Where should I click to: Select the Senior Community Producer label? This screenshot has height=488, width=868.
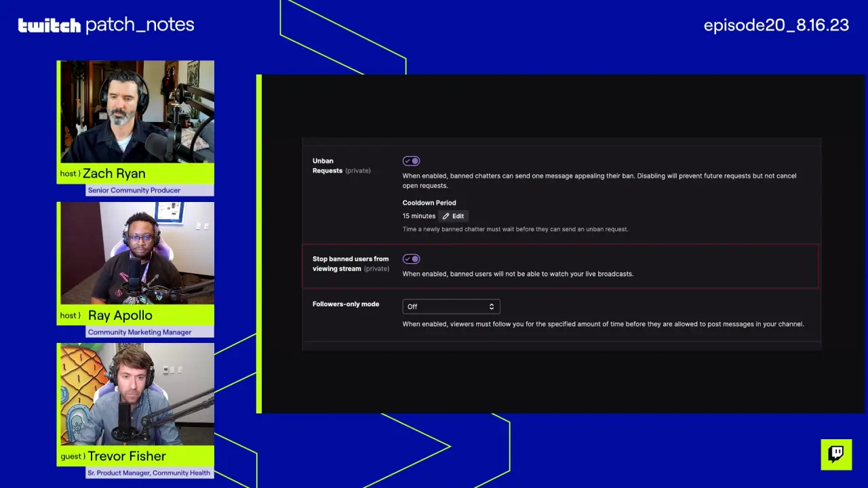(135, 190)
